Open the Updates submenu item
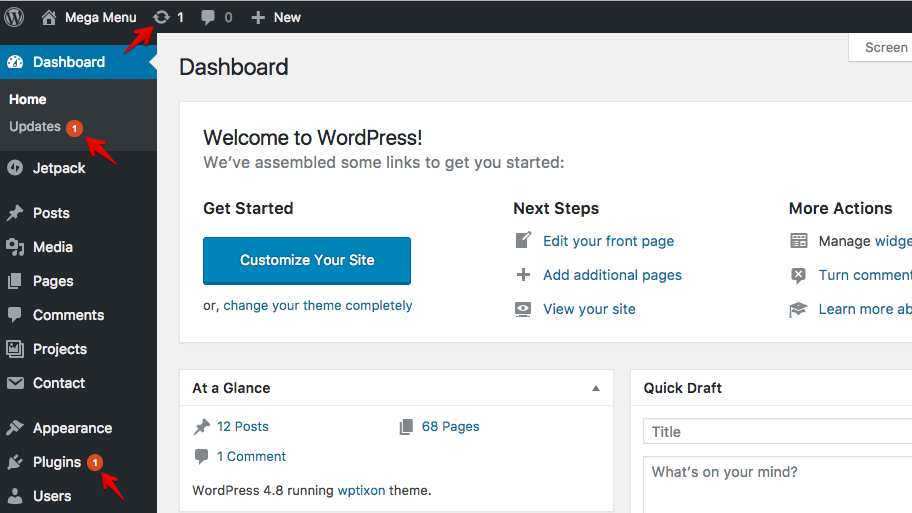This screenshot has width=912, height=513. (x=35, y=126)
